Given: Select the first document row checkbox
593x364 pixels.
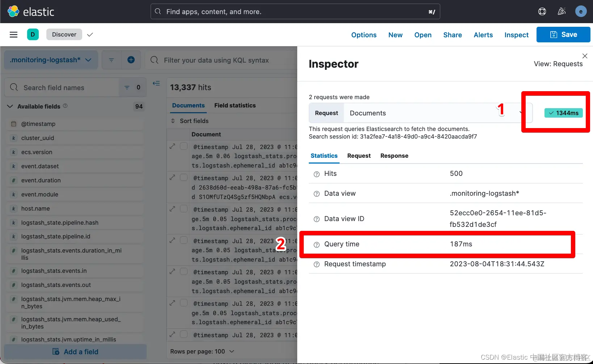Looking at the screenshot, I should 184,146.
